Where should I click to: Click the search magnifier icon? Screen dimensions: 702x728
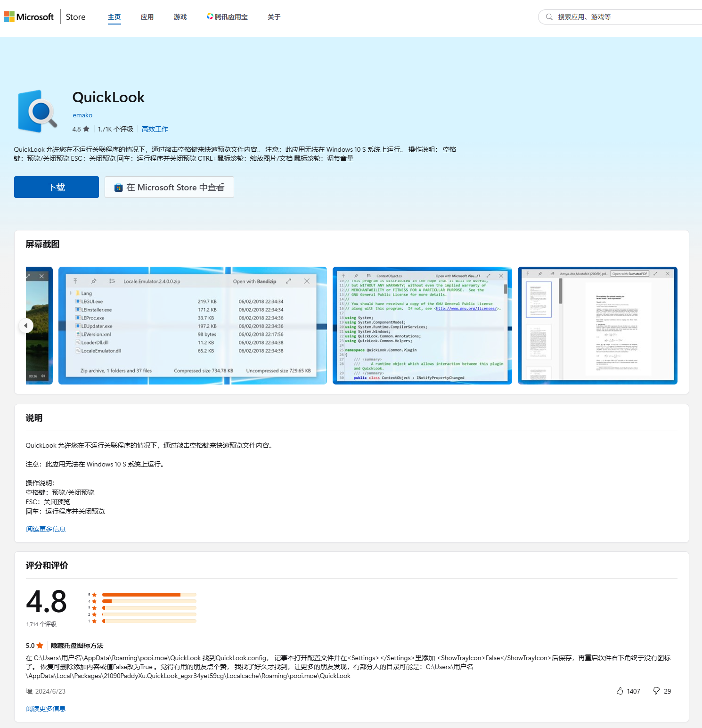(549, 17)
